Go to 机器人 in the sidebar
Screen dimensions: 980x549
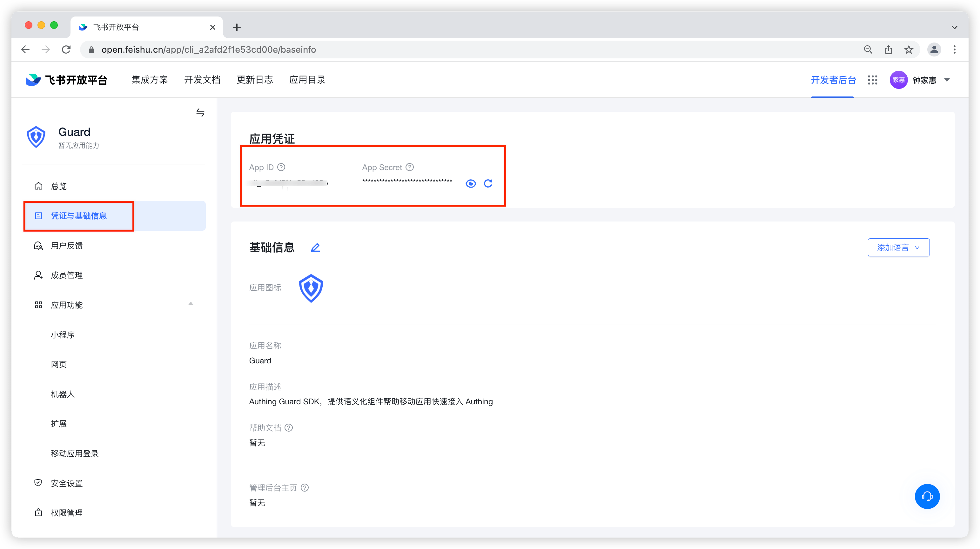[x=63, y=394]
